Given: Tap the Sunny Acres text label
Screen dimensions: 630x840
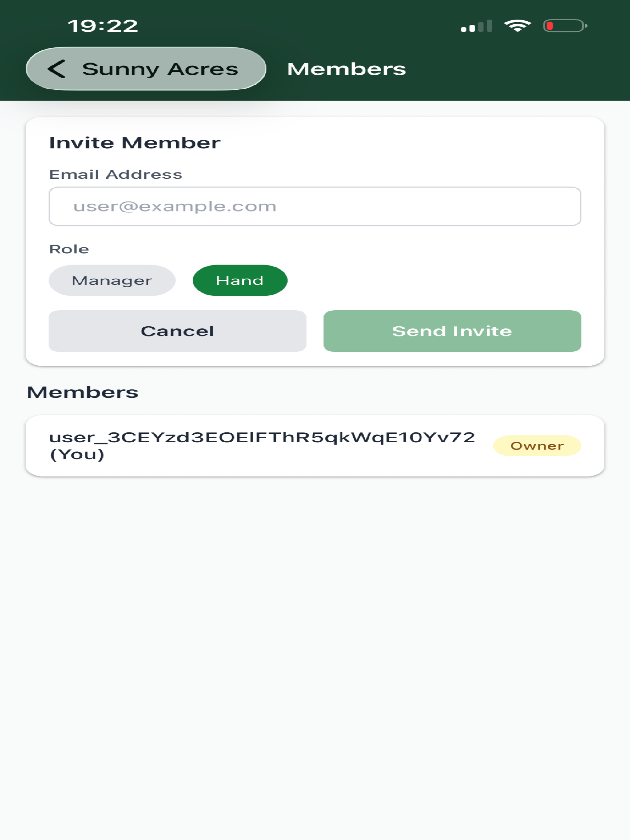Looking at the screenshot, I should click(x=160, y=69).
